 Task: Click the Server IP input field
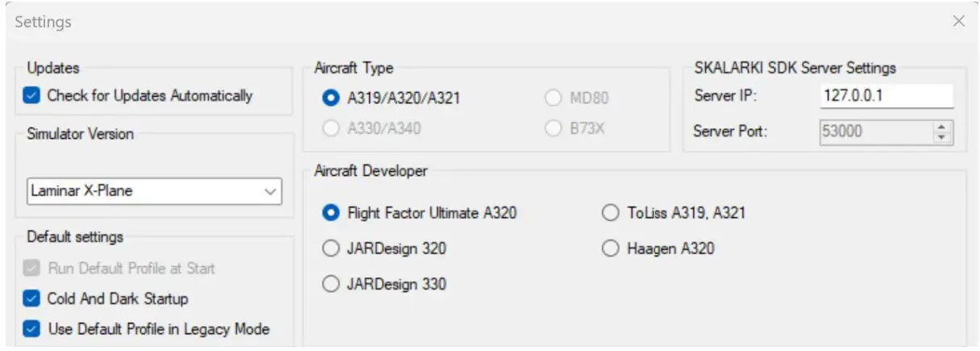(x=886, y=96)
